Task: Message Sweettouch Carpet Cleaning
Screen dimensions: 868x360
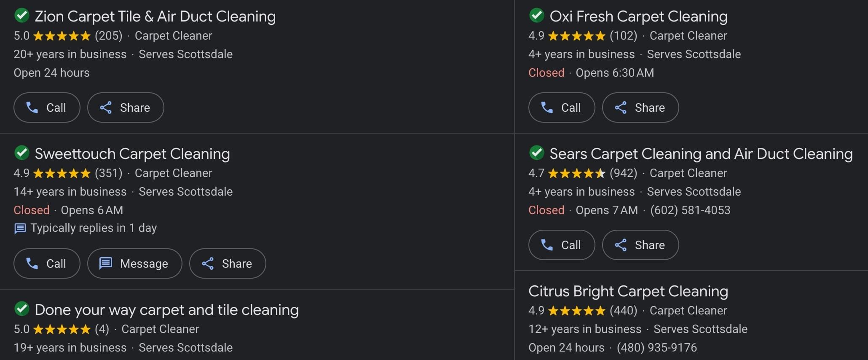Action: (x=135, y=263)
